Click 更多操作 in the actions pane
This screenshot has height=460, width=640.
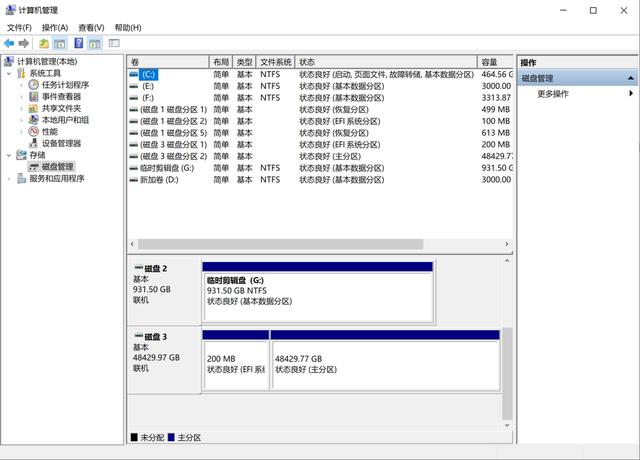(553, 94)
